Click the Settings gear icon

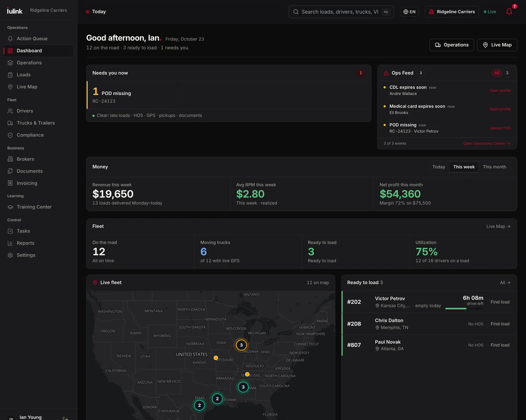click(x=10, y=255)
